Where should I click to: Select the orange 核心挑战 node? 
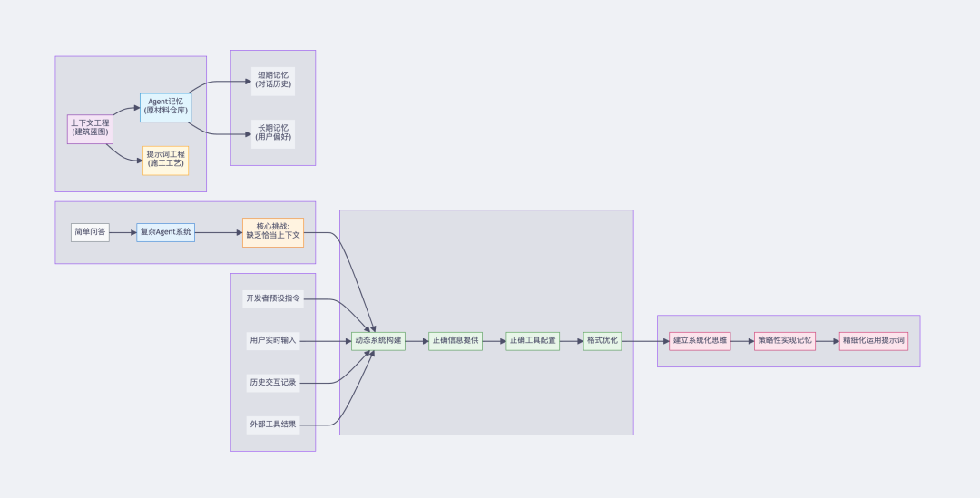[x=273, y=232]
